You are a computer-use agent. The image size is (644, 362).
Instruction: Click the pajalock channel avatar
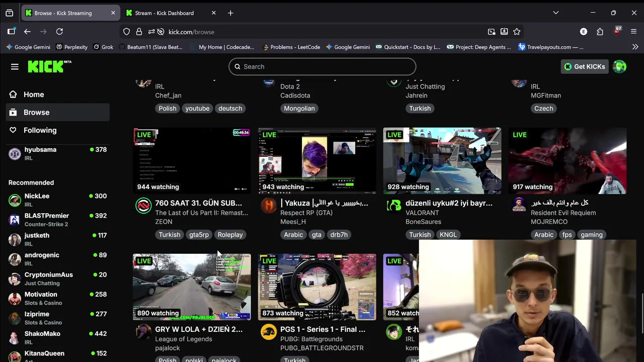143,331
